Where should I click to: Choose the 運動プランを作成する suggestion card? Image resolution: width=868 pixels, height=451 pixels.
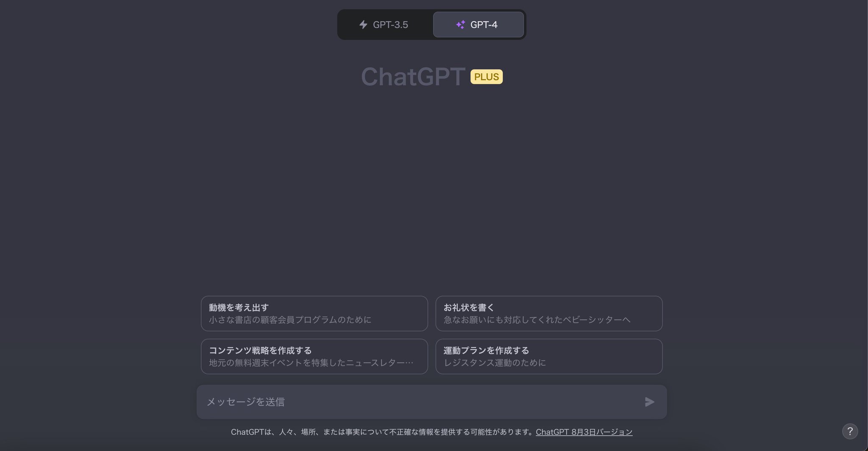[x=549, y=356]
